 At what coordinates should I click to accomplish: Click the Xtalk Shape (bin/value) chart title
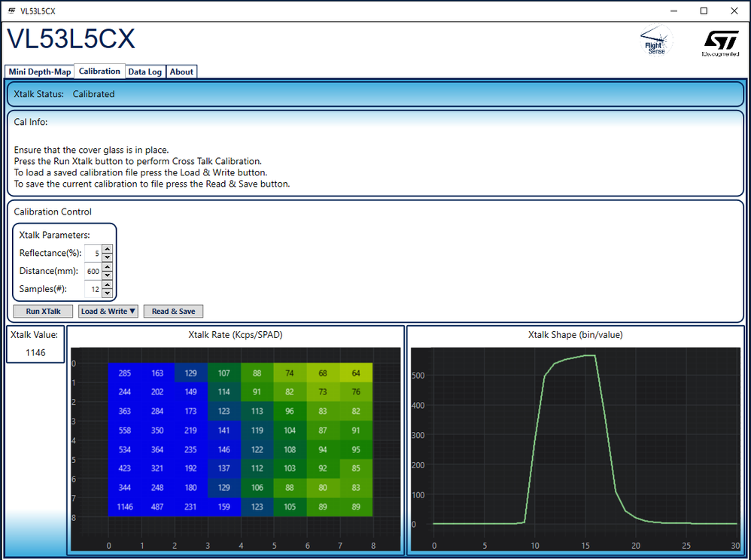pyautogui.click(x=575, y=335)
